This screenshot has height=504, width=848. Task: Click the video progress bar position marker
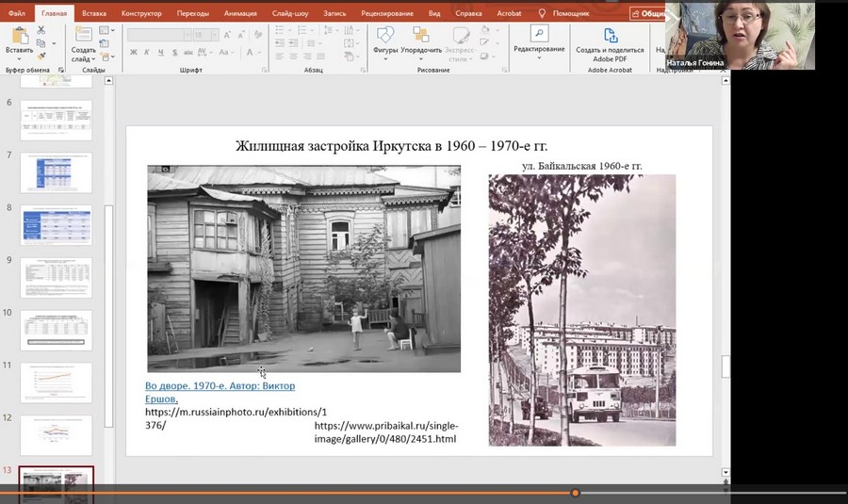(x=575, y=493)
